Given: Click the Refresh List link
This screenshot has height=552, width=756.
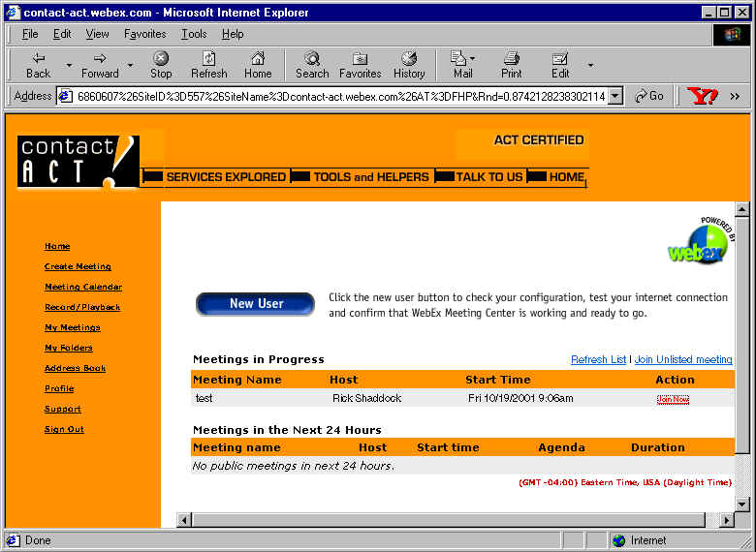Looking at the screenshot, I should click(598, 359).
